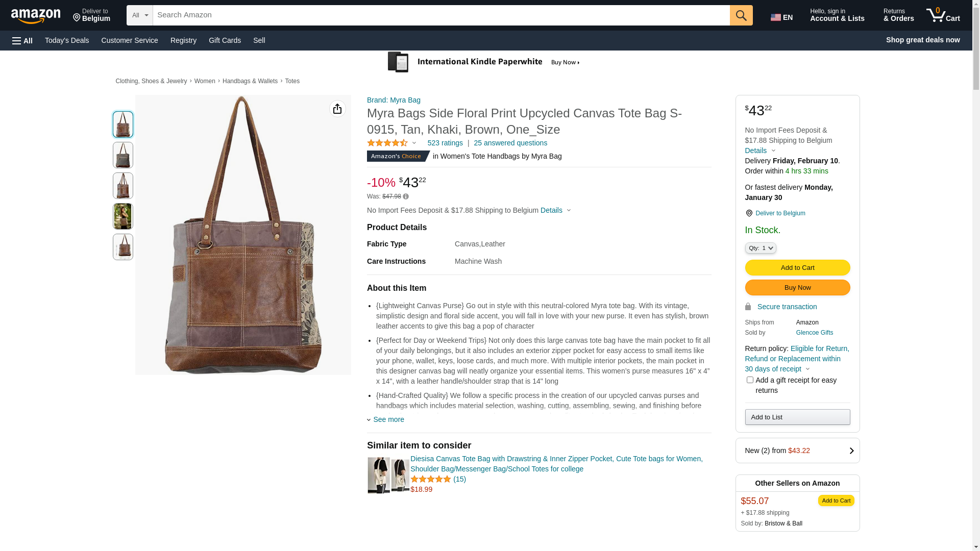Open Today's Deals menu item
Screen dimensions: 980x551
pyautogui.click(x=67, y=40)
